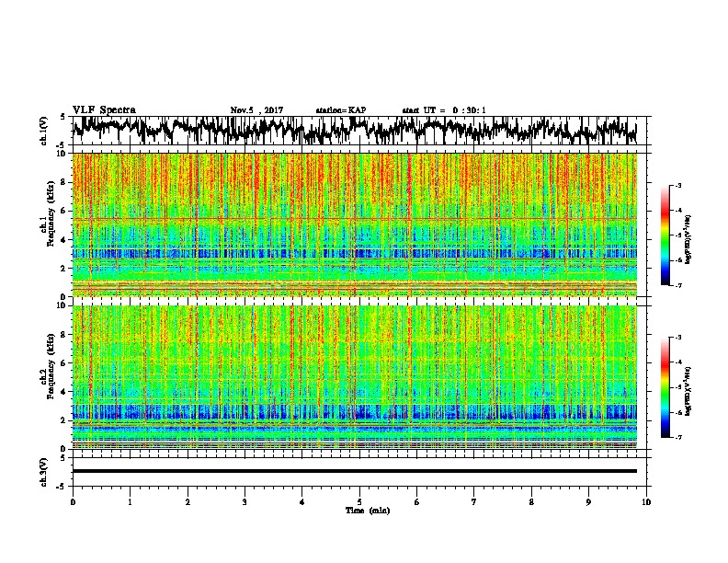The image size is (728, 563).
Task: Click time axis tick label "8"
Action: [x=531, y=502]
